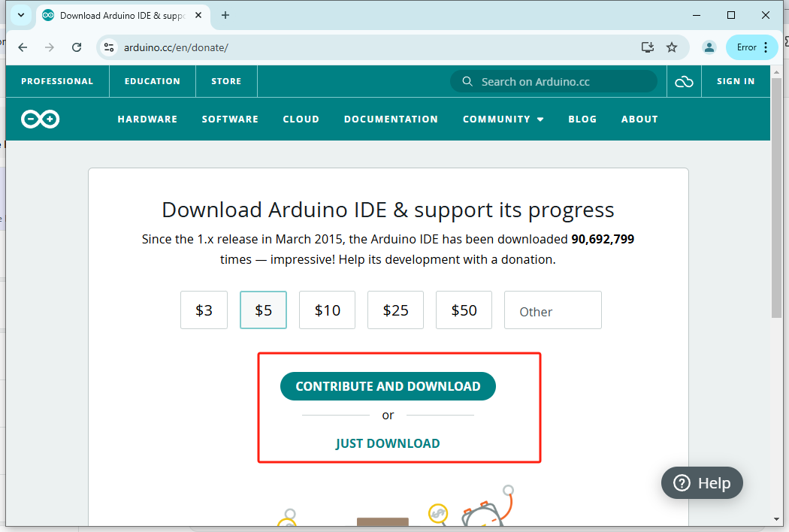Click the Just Download link
This screenshot has height=532, width=789.
click(x=388, y=443)
